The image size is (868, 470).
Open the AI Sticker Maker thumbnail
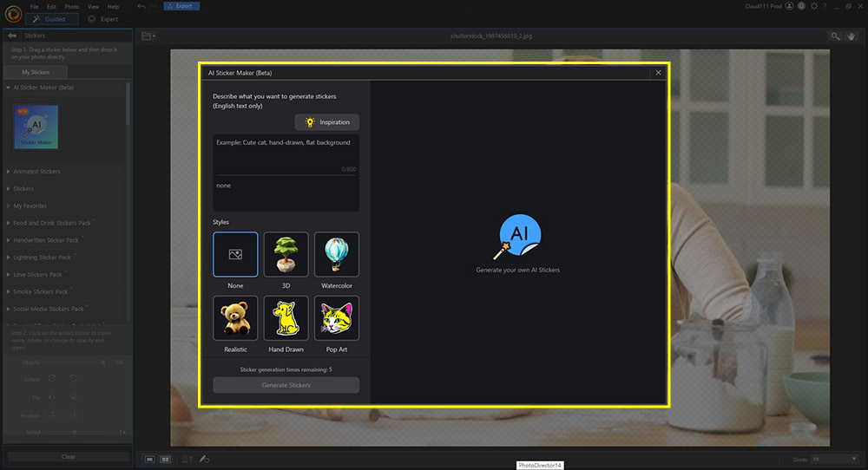pos(36,127)
